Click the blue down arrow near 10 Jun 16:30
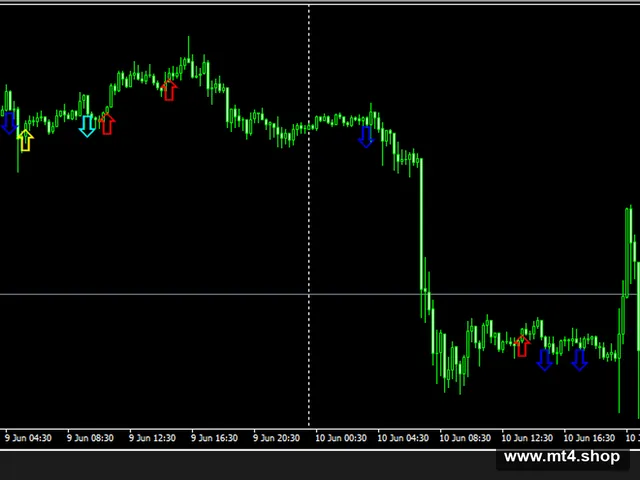The height and width of the screenshot is (480, 640). (x=579, y=360)
